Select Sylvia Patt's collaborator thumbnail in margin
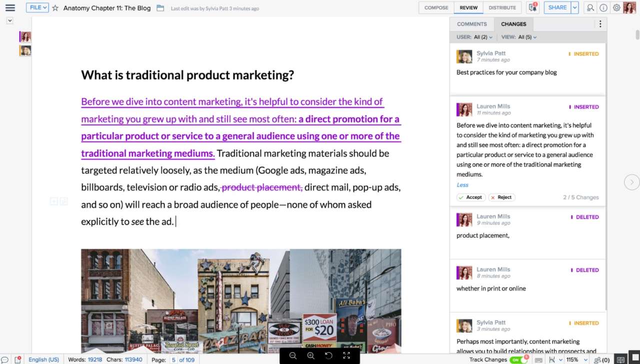 pyautogui.click(x=25, y=50)
